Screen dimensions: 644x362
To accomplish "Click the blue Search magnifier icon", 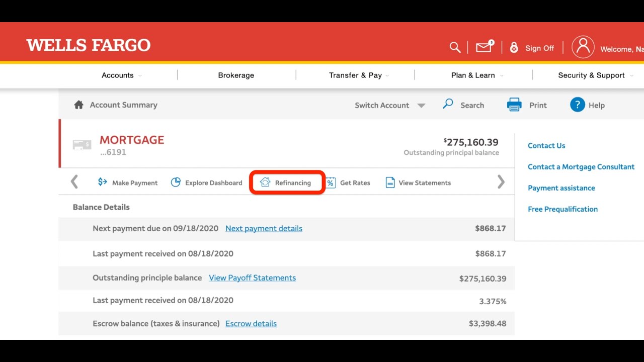I will click(x=448, y=104).
